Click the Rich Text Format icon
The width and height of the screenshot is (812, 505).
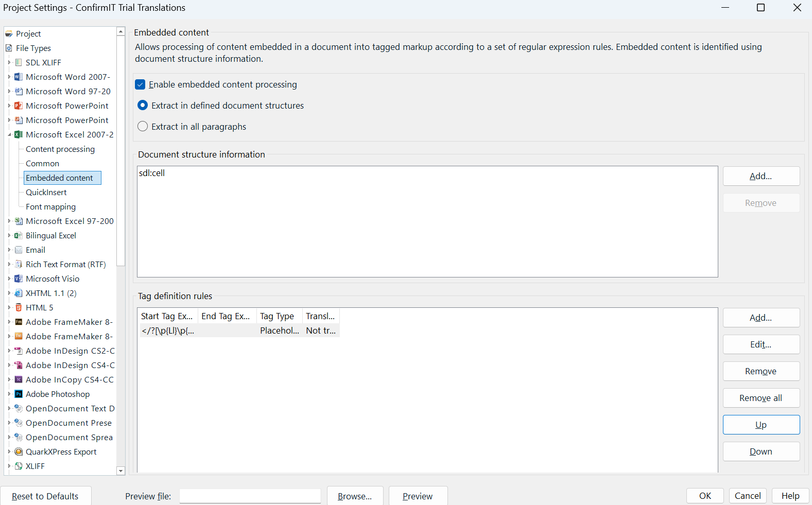(x=19, y=264)
